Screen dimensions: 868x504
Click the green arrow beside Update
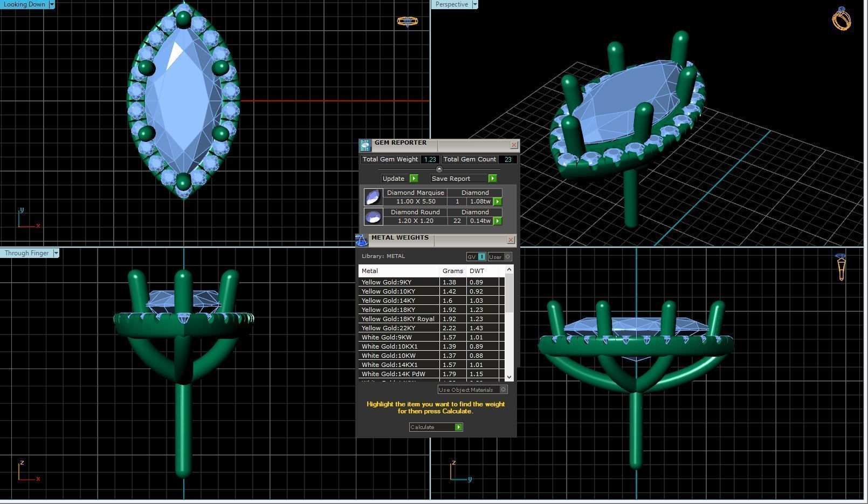(414, 179)
